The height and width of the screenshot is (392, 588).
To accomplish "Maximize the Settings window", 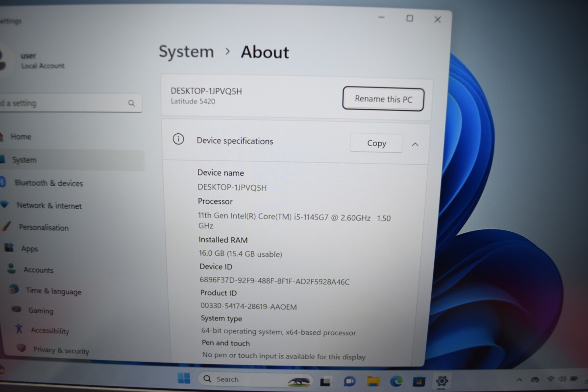I will [410, 19].
